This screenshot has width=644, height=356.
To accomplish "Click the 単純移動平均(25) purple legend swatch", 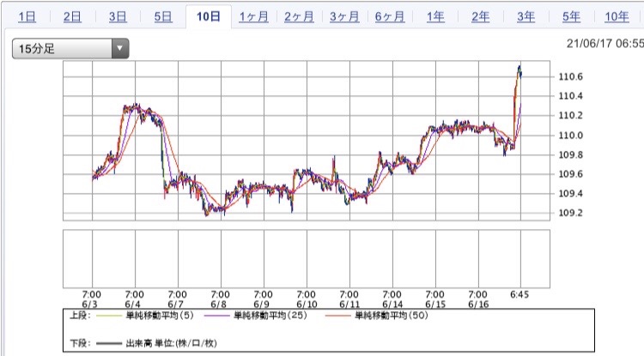I will (217, 316).
